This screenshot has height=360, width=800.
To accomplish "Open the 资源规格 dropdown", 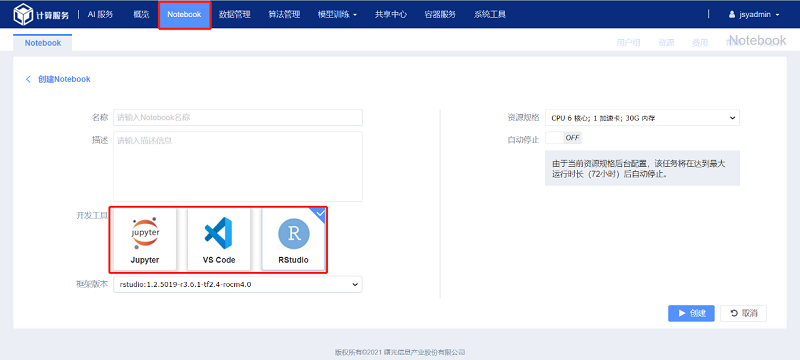I will click(x=642, y=118).
